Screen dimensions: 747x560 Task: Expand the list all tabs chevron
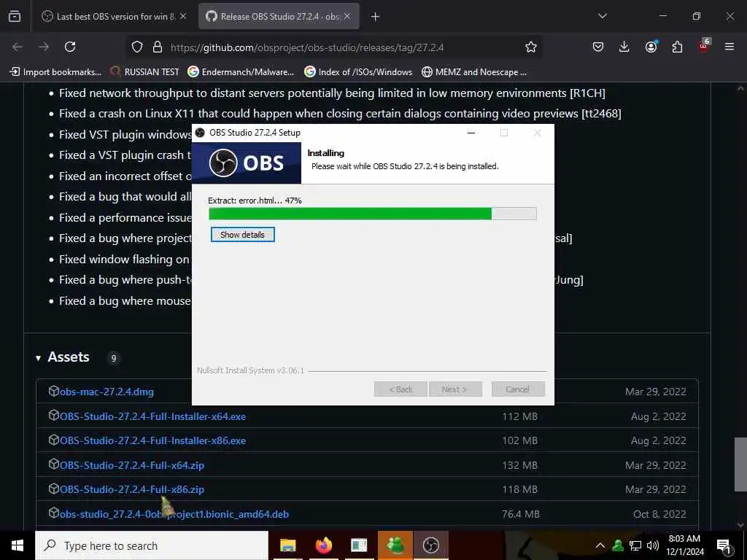point(602,16)
